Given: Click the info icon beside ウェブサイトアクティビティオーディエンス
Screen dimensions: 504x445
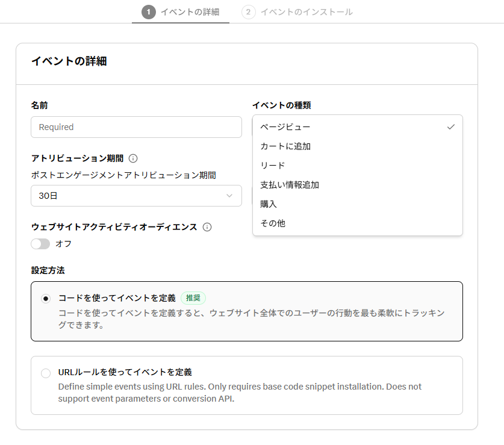Looking at the screenshot, I should pyautogui.click(x=207, y=227).
